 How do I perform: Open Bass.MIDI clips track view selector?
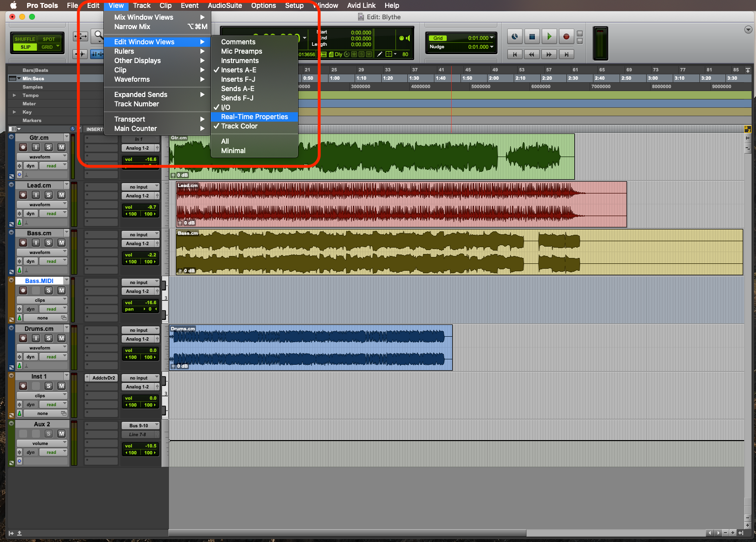coord(41,300)
